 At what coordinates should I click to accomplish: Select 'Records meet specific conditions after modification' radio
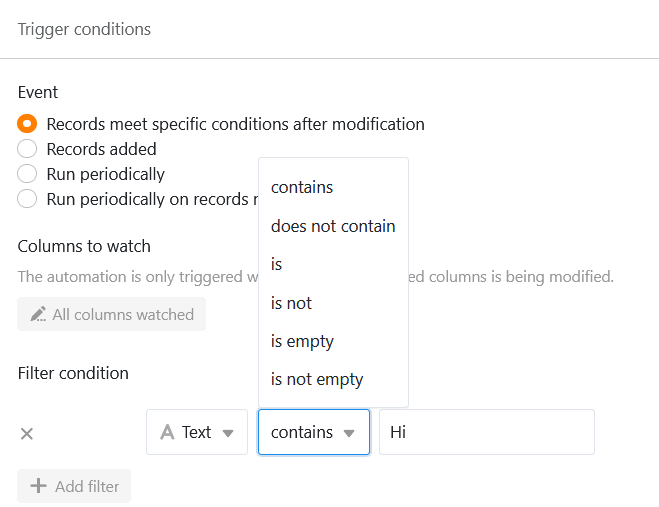[27, 124]
